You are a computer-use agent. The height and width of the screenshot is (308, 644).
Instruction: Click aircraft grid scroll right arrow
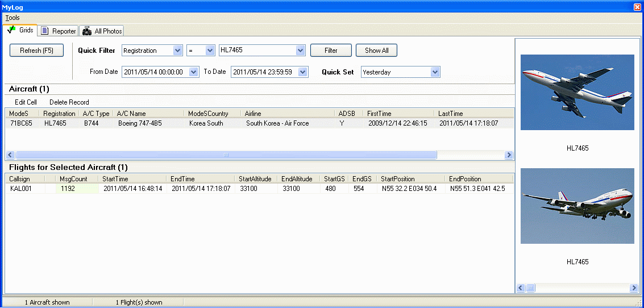click(x=509, y=155)
